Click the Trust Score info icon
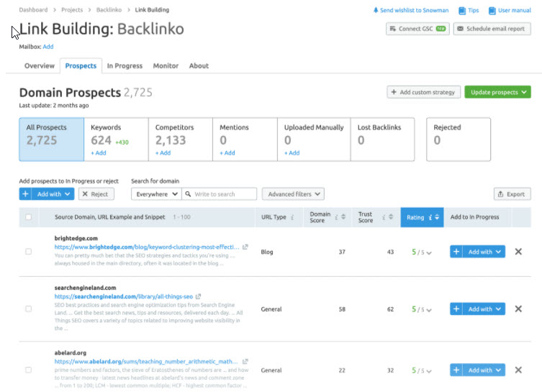This screenshot has height=392, width=542. click(x=384, y=217)
